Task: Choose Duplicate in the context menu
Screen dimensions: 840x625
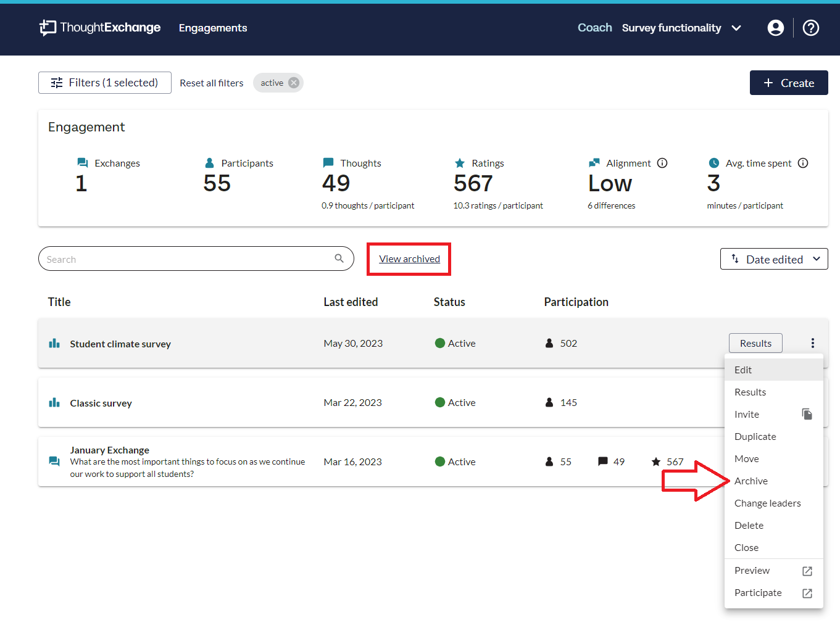Action: (x=774, y=436)
